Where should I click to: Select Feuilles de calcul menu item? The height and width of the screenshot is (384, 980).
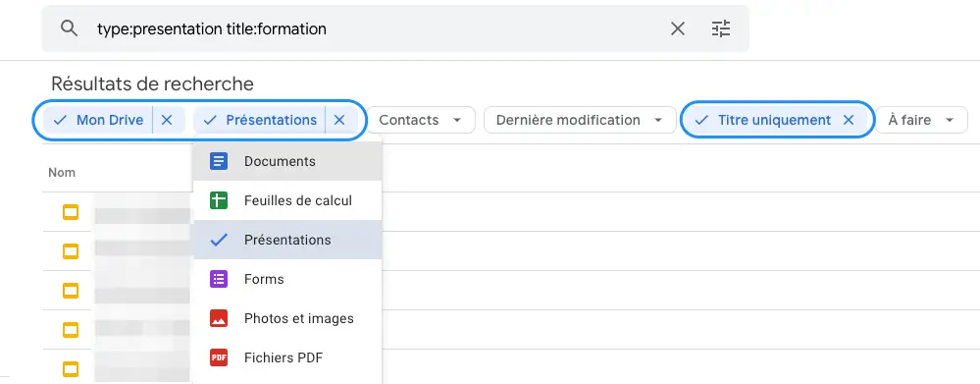(287, 200)
